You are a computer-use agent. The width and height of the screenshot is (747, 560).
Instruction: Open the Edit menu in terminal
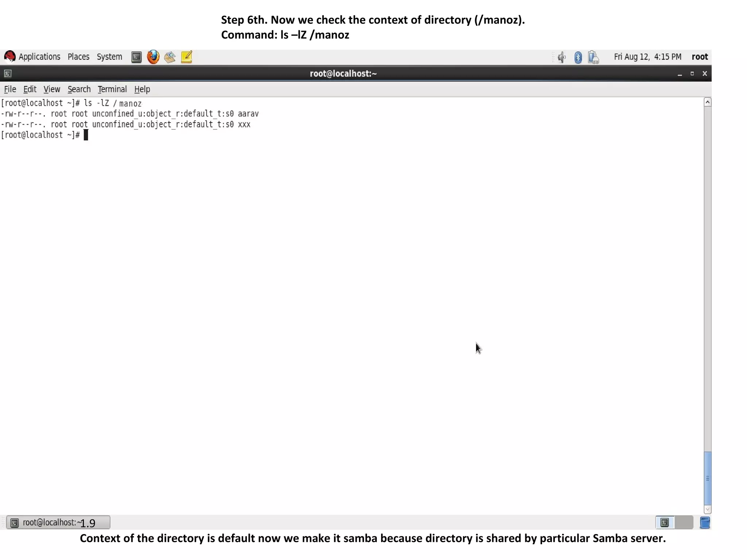click(30, 89)
